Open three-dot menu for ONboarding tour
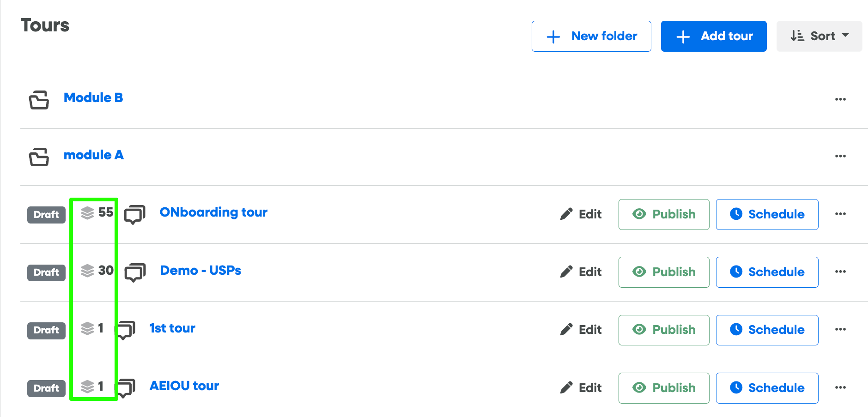 pyautogui.click(x=840, y=214)
